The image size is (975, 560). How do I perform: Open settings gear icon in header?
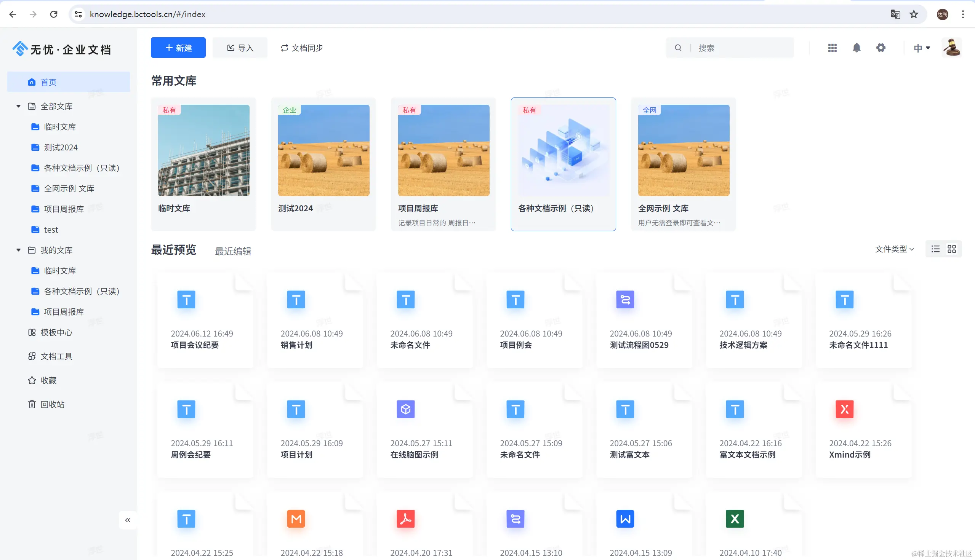[881, 48]
